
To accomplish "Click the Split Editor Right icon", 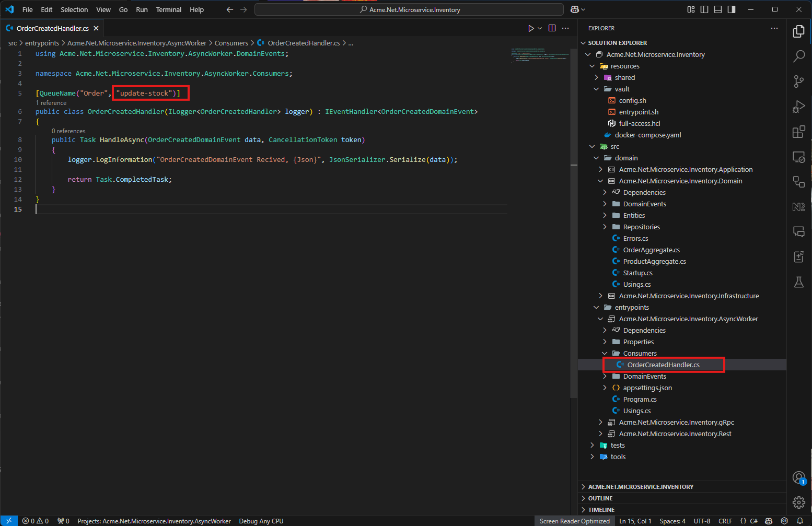I will pyautogui.click(x=552, y=28).
